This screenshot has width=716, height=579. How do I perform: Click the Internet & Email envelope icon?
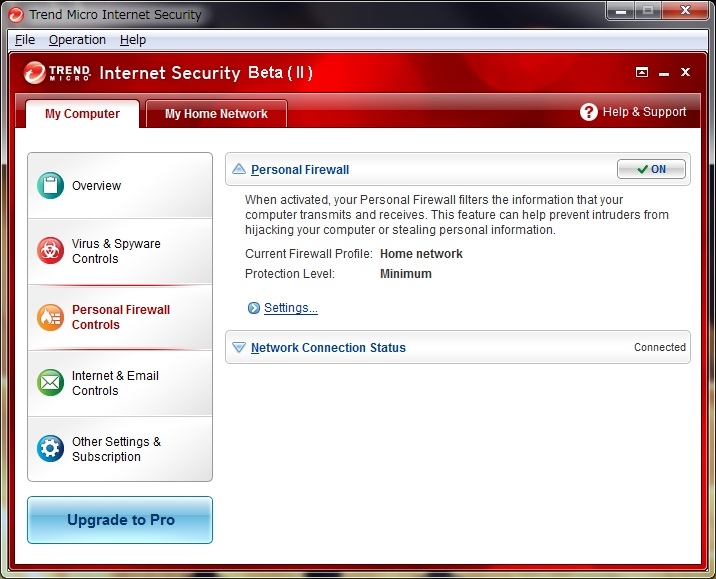click(x=50, y=383)
